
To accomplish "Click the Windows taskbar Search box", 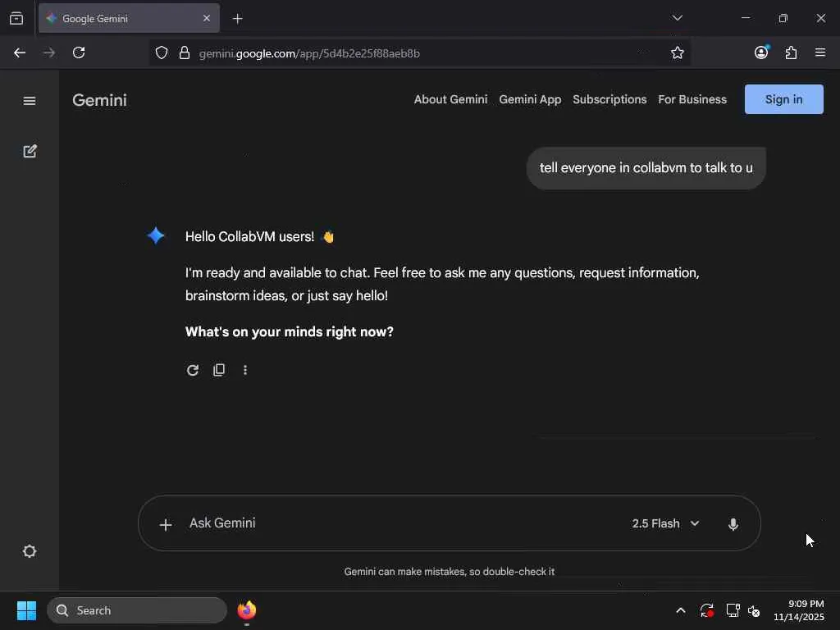I will (137, 610).
